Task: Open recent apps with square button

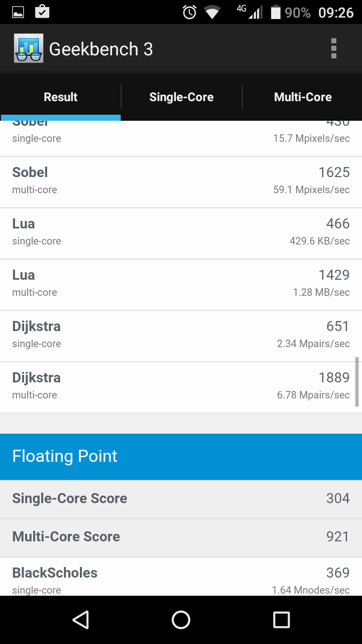Action: [281, 620]
